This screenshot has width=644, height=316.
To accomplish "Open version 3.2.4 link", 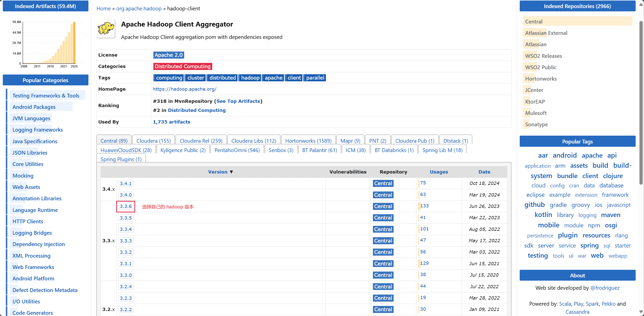I will click(x=126, y=286).
